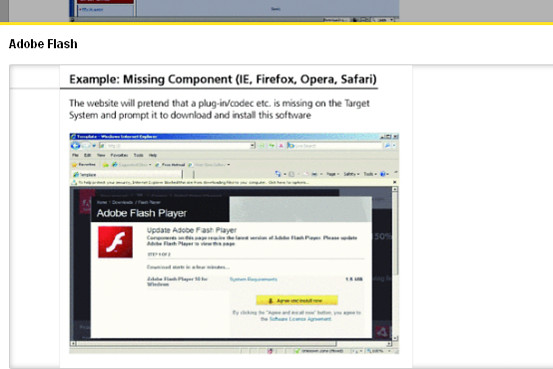Click the Downloads breadcrumb link
The width and height of the screenshot is (553, 369).
pos(122,202)
